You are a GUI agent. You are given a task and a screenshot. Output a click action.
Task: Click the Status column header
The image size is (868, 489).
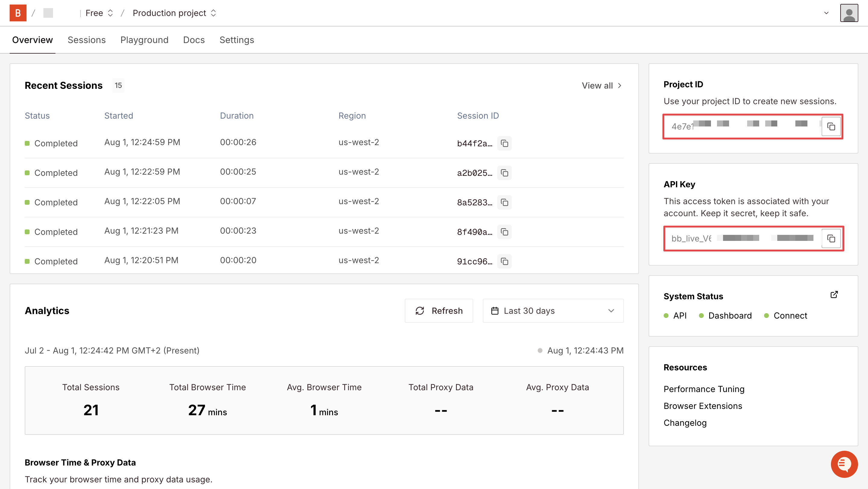[x=37, y=115]
